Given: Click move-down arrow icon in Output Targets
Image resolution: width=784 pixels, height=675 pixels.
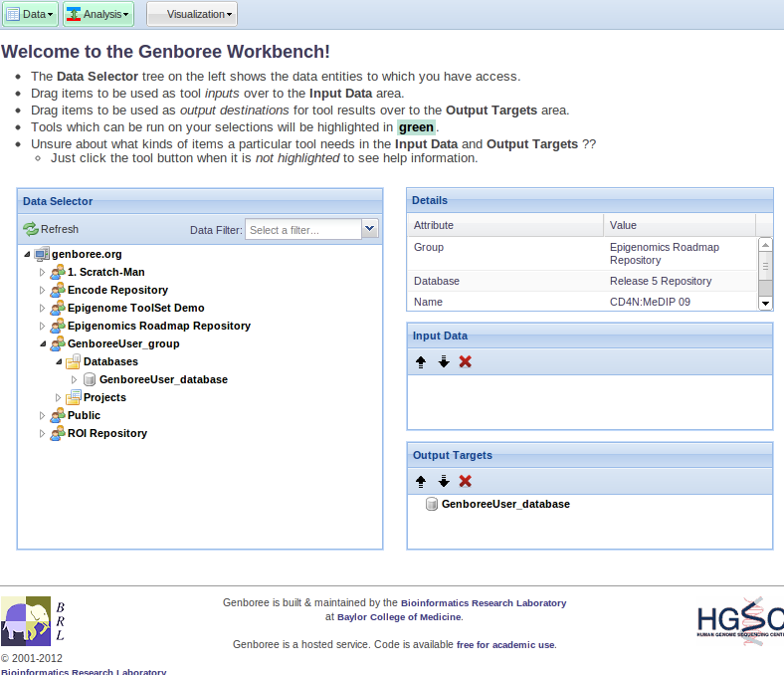Looking at the screenshot, I should (x=444, y=481).
